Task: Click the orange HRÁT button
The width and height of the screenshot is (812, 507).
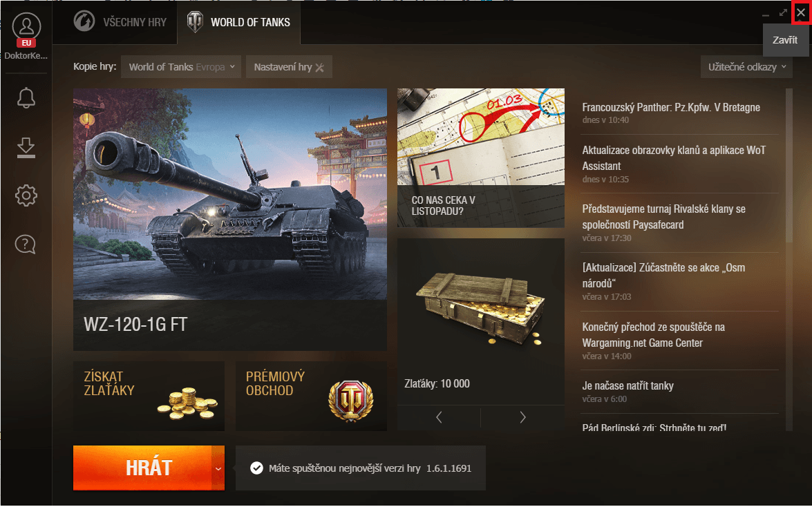Action: click(142, 468)
